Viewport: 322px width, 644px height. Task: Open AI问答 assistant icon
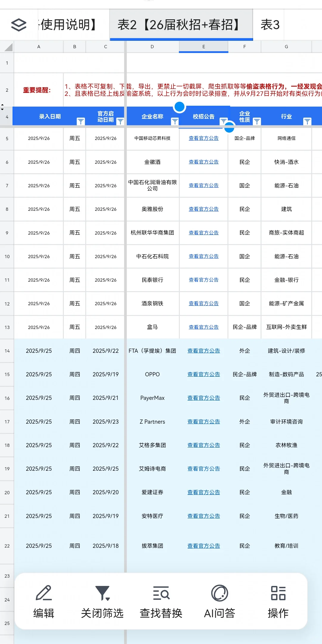[x=220, y=593]
